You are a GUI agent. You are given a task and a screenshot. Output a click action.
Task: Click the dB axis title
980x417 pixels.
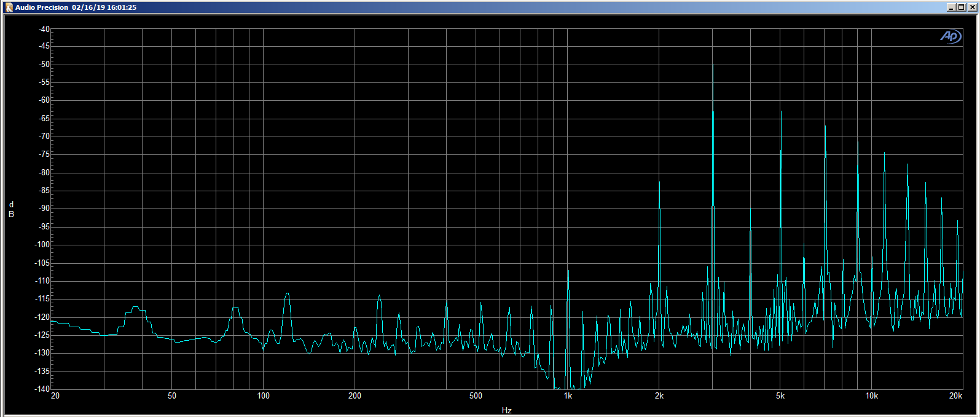click(11, 209)
